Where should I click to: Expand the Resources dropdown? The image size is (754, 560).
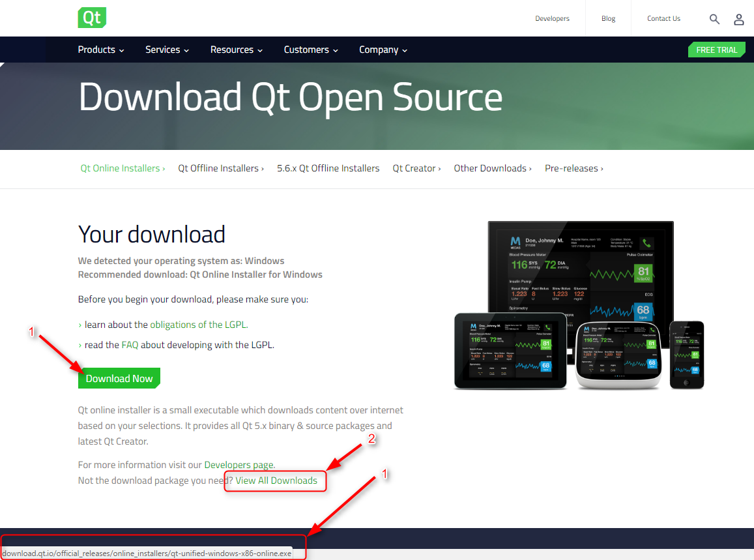(x=236, y=50)
